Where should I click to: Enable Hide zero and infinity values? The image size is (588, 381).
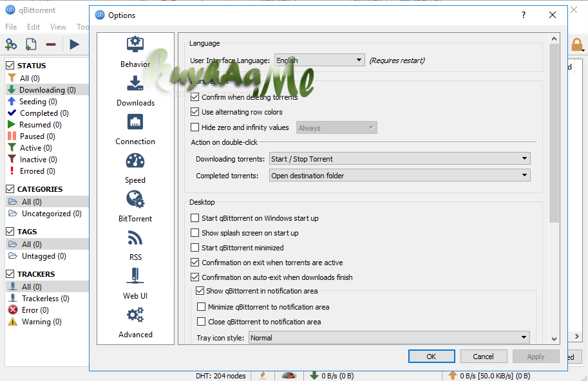194,127
